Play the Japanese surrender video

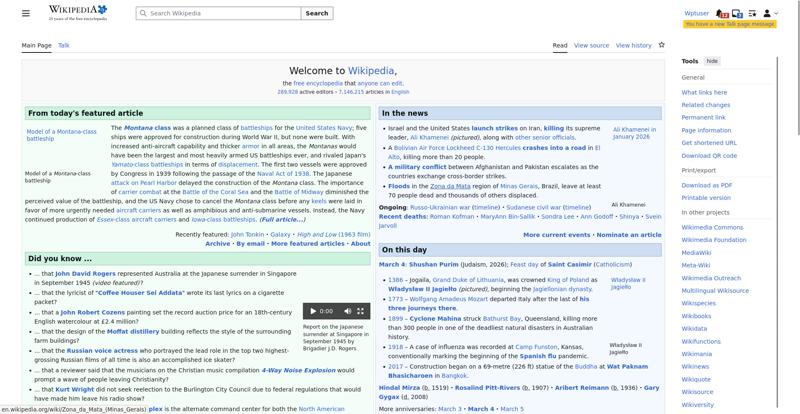point(313,311)
